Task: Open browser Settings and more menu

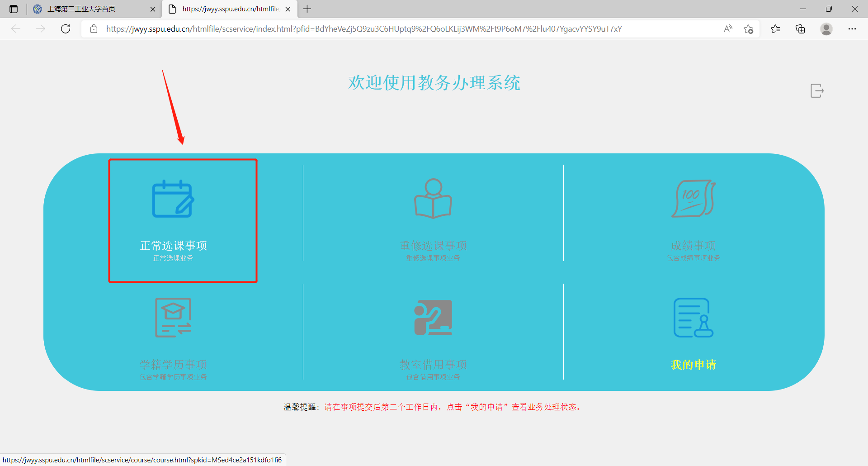Action: [x=852, y=29]
